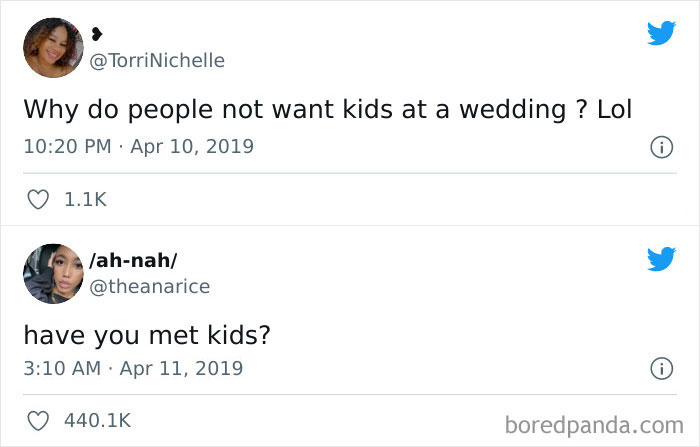Visit the @TorriNichelle handle link
This screenshot has height=447, width=700.
tap(157, 61)
